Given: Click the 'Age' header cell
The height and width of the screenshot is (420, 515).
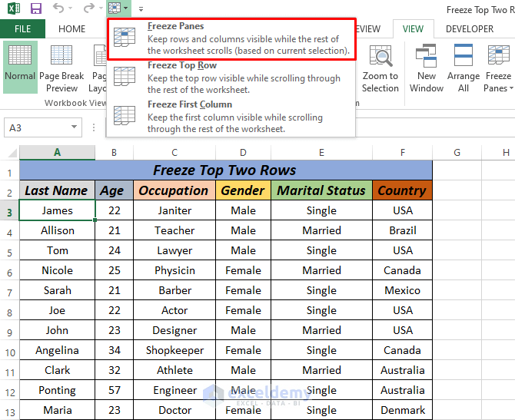Looking at the screenshot, I should tap(114, 190).
